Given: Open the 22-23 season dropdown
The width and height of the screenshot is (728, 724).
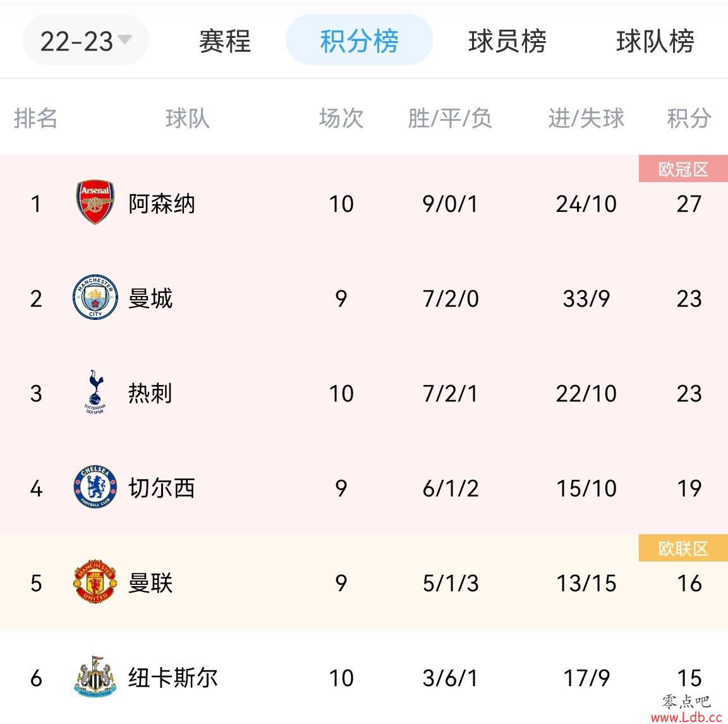Looking at the screenshot, I should [86, 40].
